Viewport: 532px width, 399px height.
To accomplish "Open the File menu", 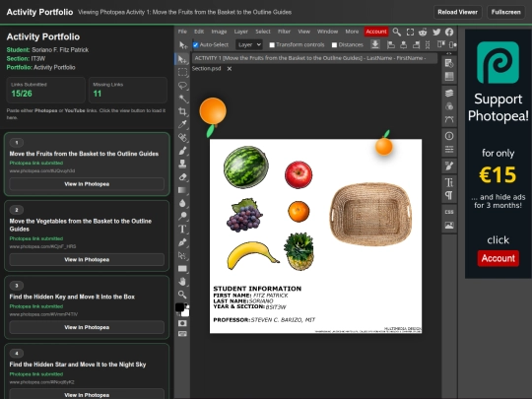I will pos(182,32).
